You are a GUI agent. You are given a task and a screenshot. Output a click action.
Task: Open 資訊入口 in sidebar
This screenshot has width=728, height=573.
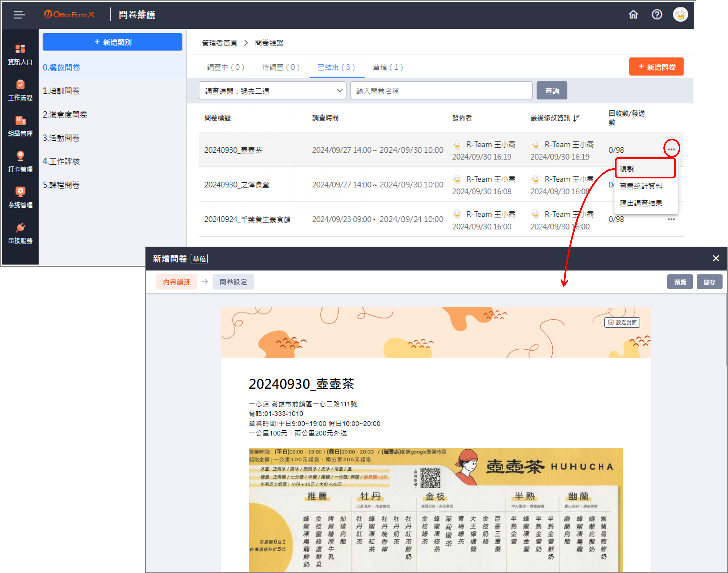(x=20, y=55)
